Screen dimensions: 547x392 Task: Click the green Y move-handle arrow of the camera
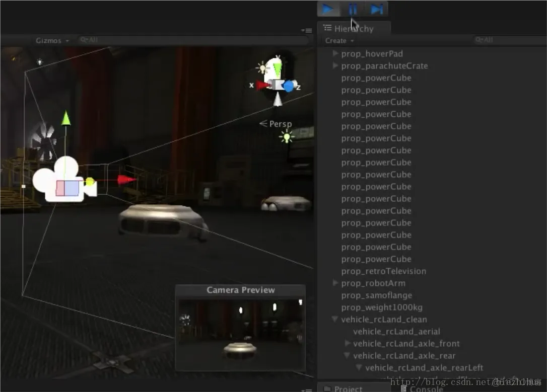point(65,118)
